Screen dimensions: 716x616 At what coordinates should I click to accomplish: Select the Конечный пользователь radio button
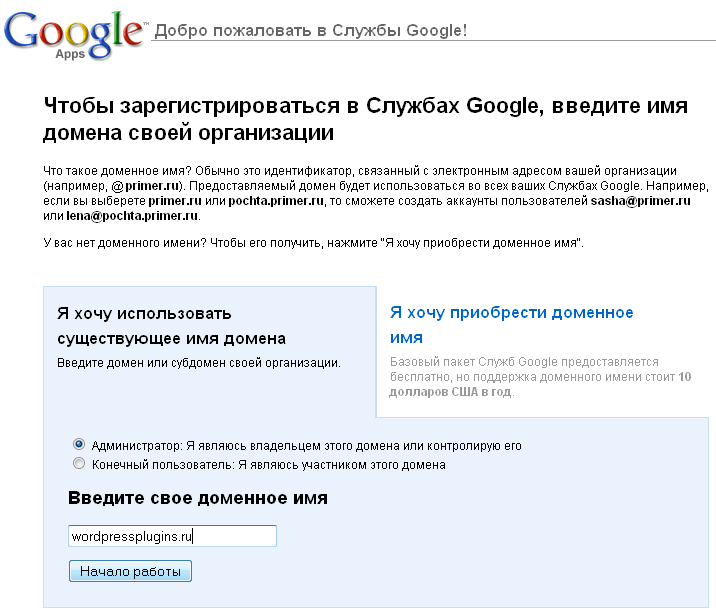click(79, 464)
